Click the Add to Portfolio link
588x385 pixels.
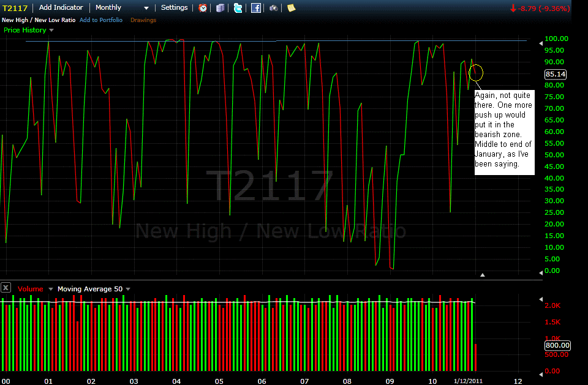[101, 20]
